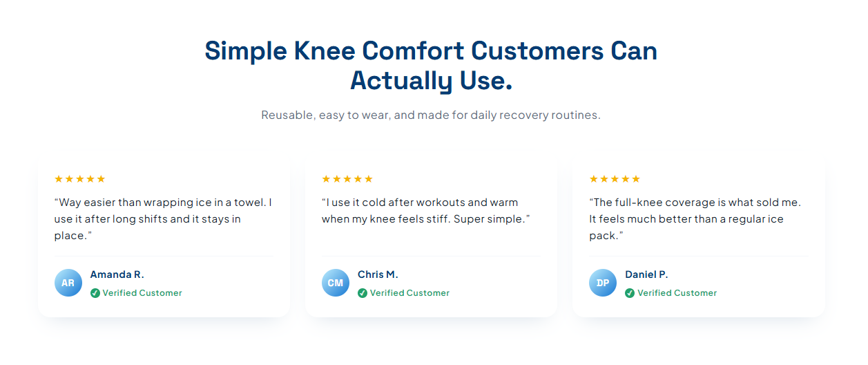Viewport: 868px width, 365px height.
Task: Click the CM avatar badge
Action: 336,283
